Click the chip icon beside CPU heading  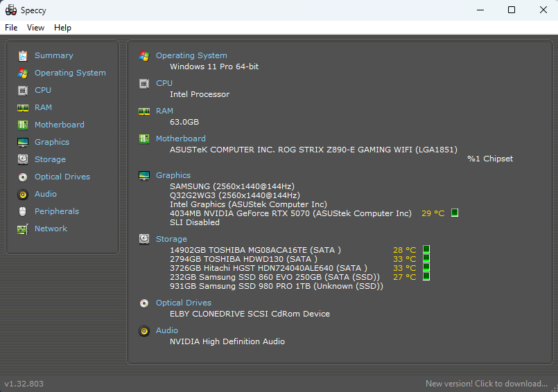(x=144, y=84)
